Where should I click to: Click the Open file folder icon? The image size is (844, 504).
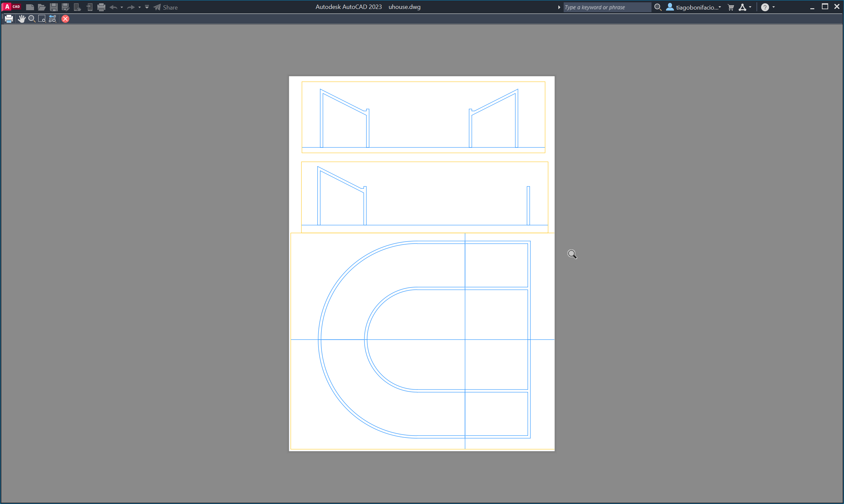(x=42, y=7)
